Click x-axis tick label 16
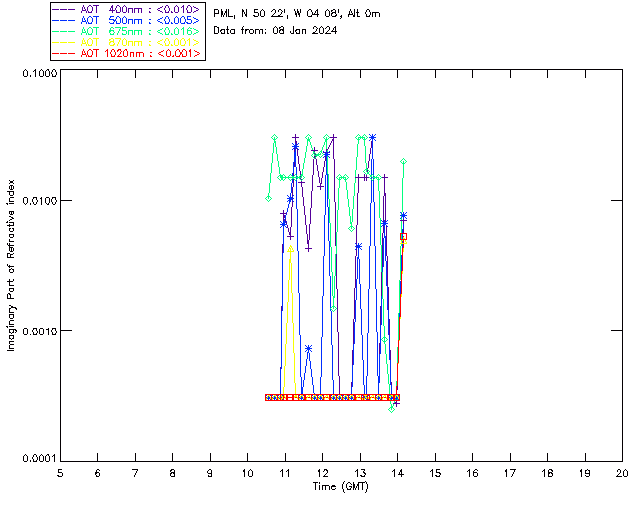The image size is (640, 512). [x=473, y=473]
